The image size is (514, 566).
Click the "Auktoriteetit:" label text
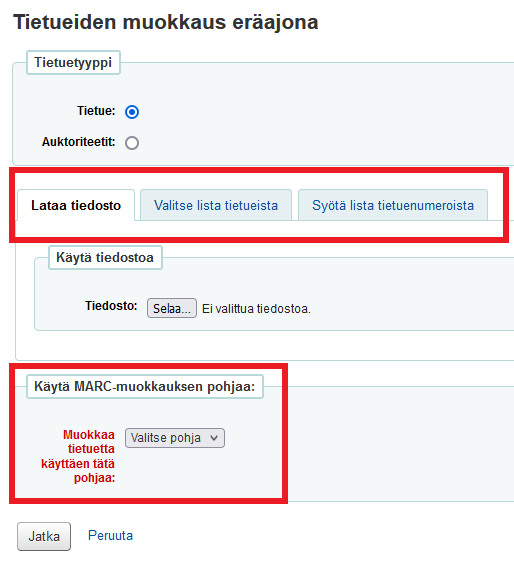click(78, 142)
